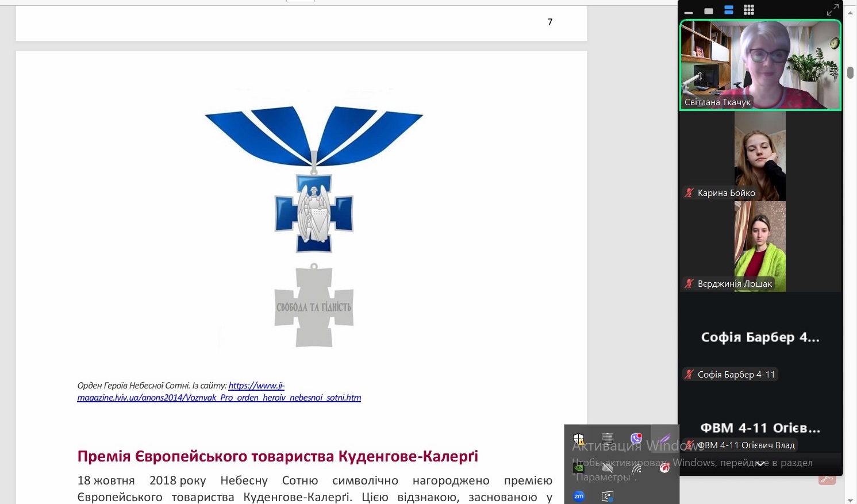Open Viber from the system tray
The image size is (857, 504).
(636, 439)
